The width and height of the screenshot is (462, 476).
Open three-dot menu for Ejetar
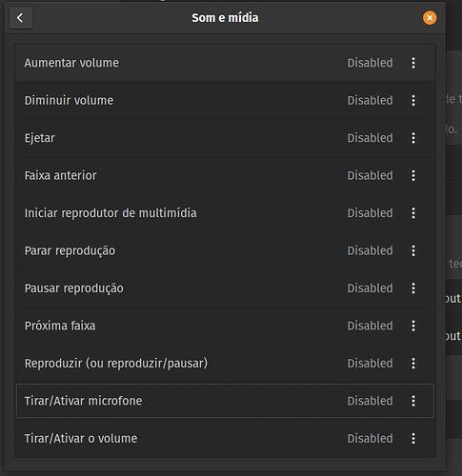413,138
